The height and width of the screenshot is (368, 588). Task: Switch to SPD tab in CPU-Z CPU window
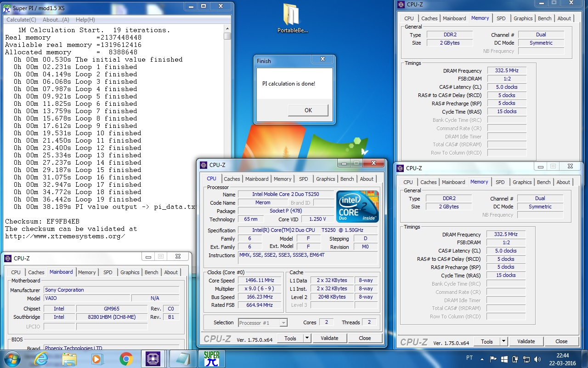(303, 179)
